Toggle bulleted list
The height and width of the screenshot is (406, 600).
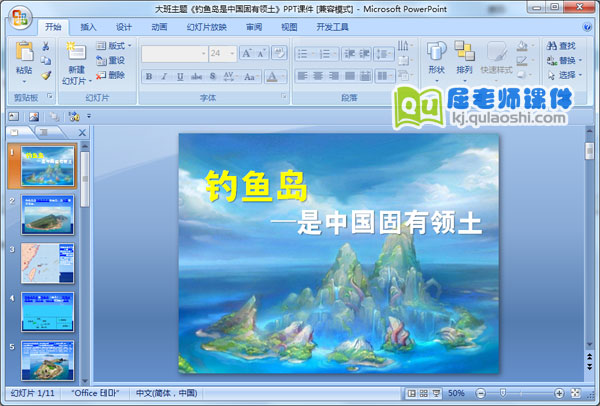click(x=302, y=54)
